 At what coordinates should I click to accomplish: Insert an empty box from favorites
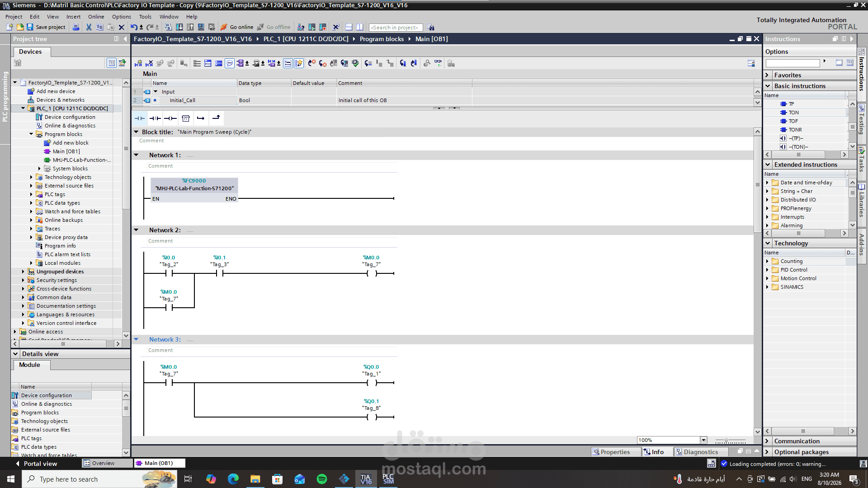point(186,118)
